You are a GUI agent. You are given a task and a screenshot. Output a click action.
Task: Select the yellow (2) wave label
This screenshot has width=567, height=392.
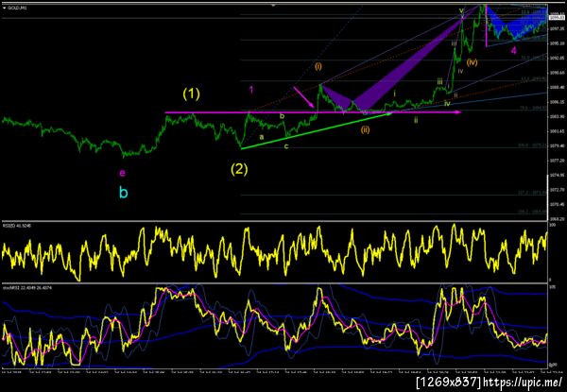pos(239,169)
